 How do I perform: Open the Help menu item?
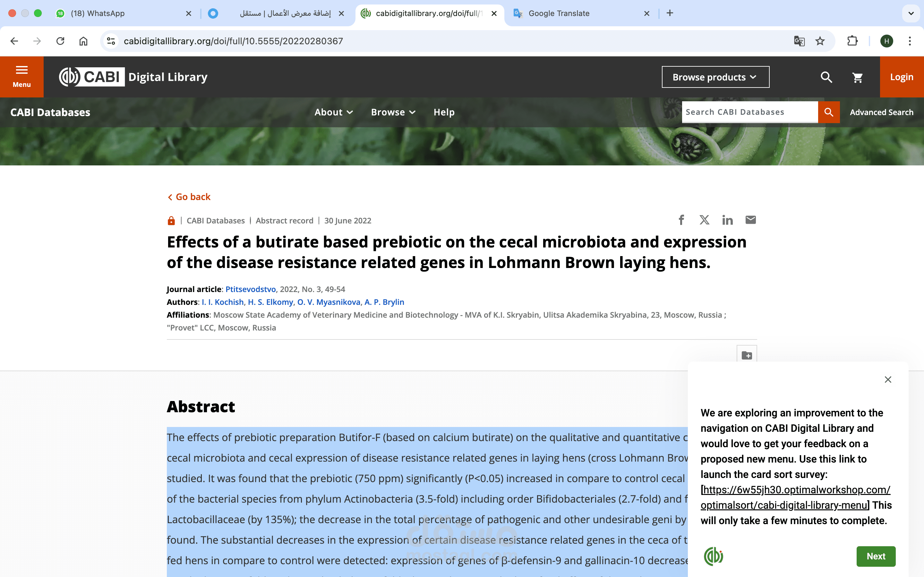tap(444, 112)
